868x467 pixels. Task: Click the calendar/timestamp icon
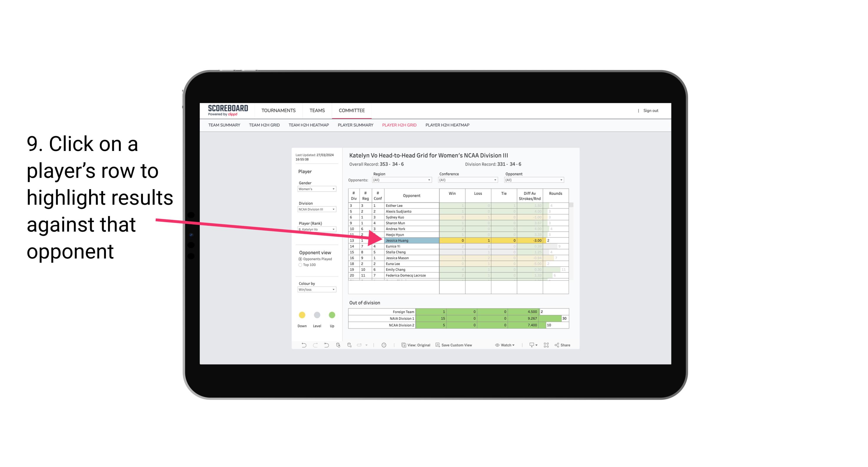tap(384, 346)
